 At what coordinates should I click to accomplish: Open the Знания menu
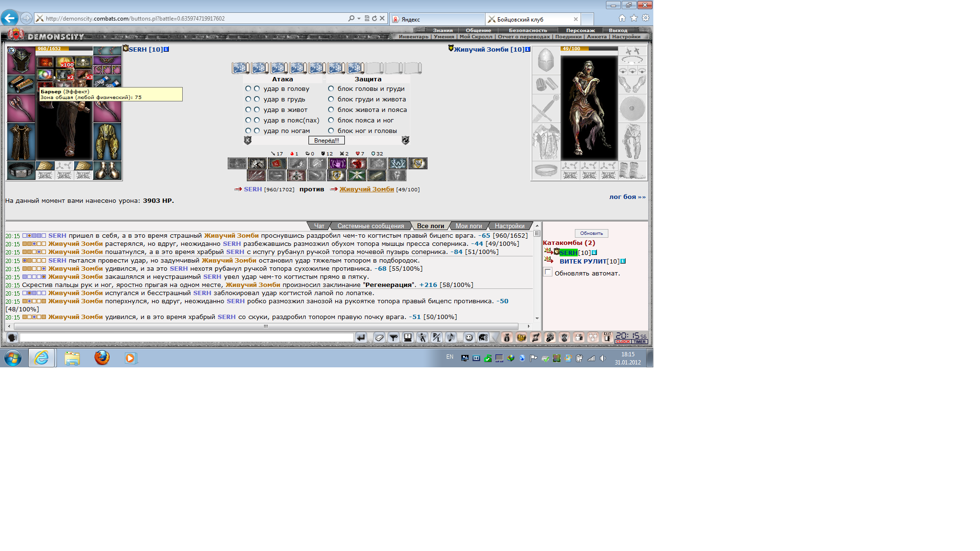pyautogui.click(x=443, y=30)
